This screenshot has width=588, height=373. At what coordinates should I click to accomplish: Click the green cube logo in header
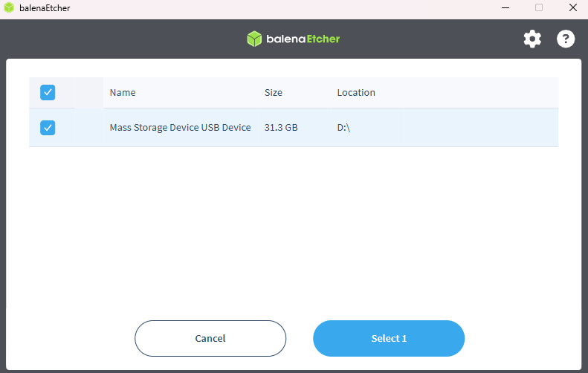(x=254, y=39)
